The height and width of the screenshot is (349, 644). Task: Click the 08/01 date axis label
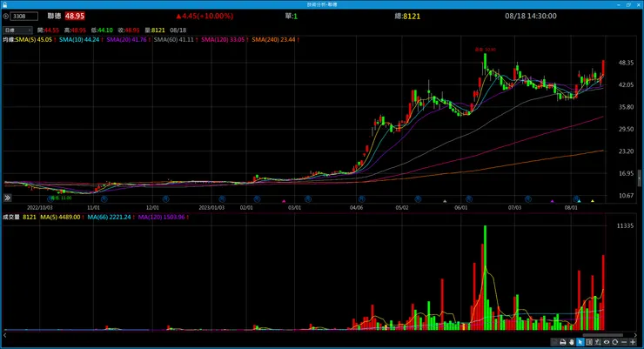tap(571, 208)
